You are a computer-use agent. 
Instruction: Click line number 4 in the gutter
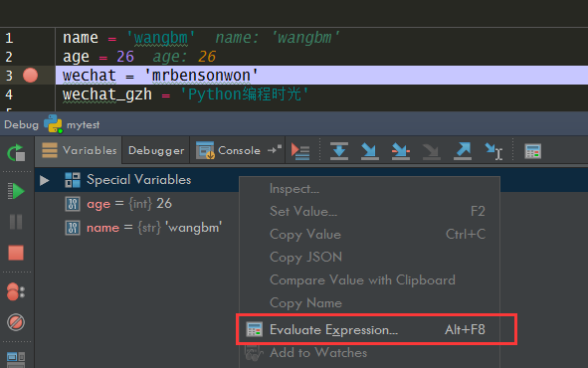pyautogui.click(x=9, y=94)
